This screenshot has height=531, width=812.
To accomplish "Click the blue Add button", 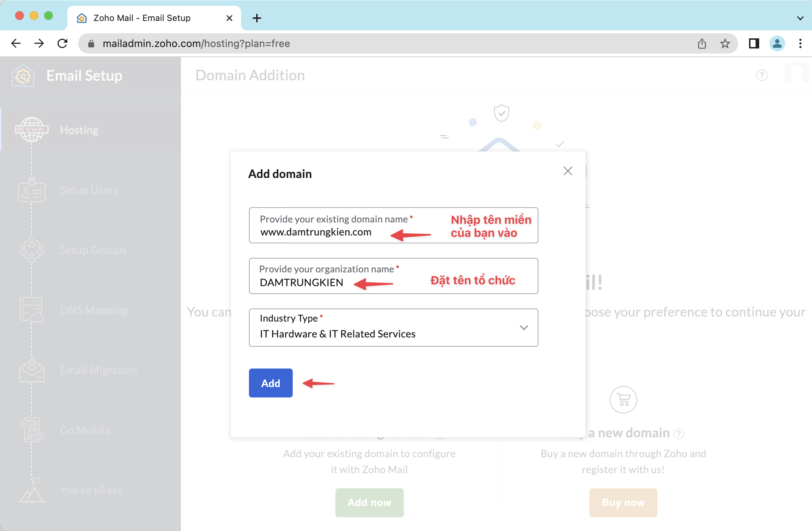I will pyautogui.click(x=271, y=383).
